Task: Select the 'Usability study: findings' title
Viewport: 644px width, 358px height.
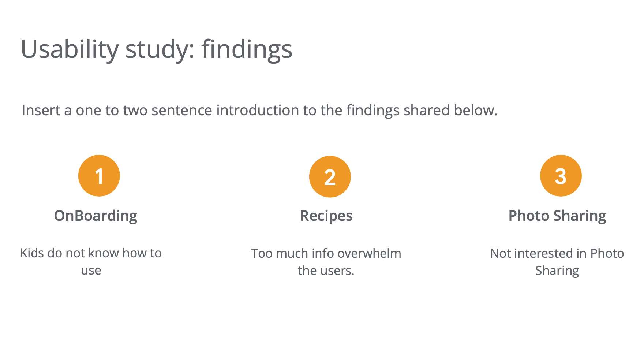Action: point(157,49)
